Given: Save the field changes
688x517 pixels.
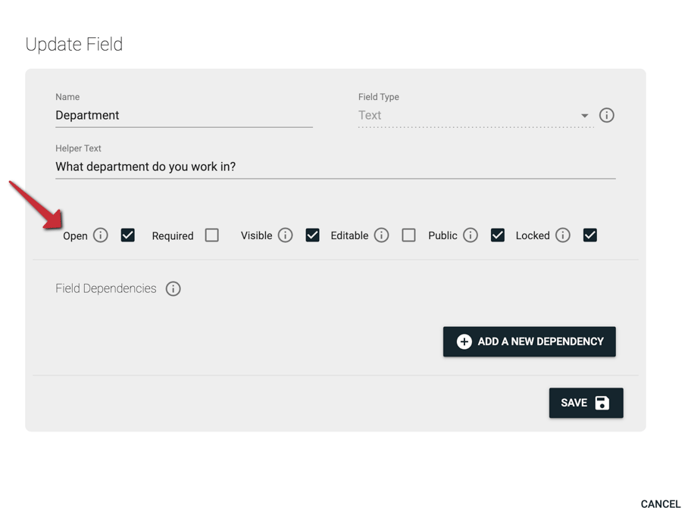Looking at the screenshot, I should coord(586,402).
